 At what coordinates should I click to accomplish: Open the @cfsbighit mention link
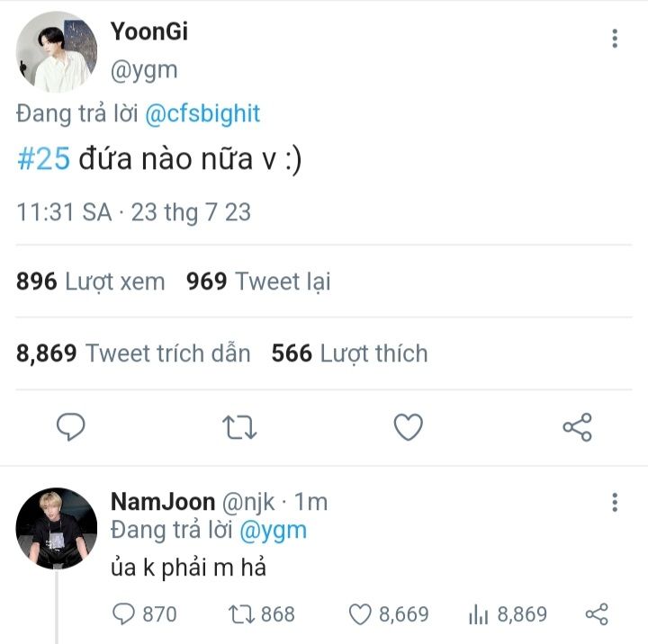202,114
